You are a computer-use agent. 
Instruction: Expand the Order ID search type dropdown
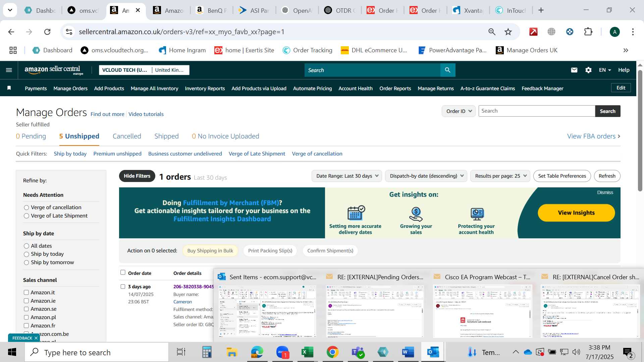459,111
